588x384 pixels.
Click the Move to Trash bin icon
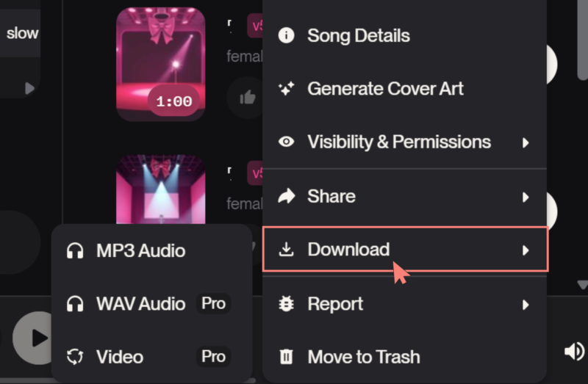(287, 358)
